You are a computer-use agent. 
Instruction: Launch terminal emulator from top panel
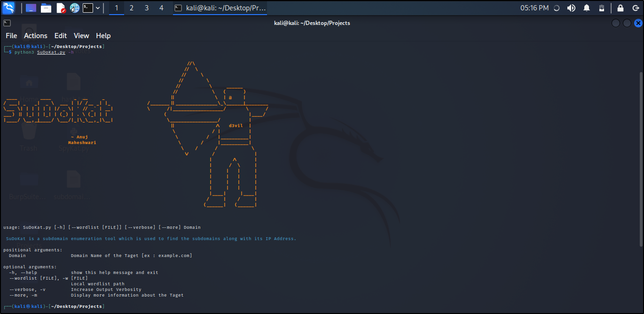point(88,8)
